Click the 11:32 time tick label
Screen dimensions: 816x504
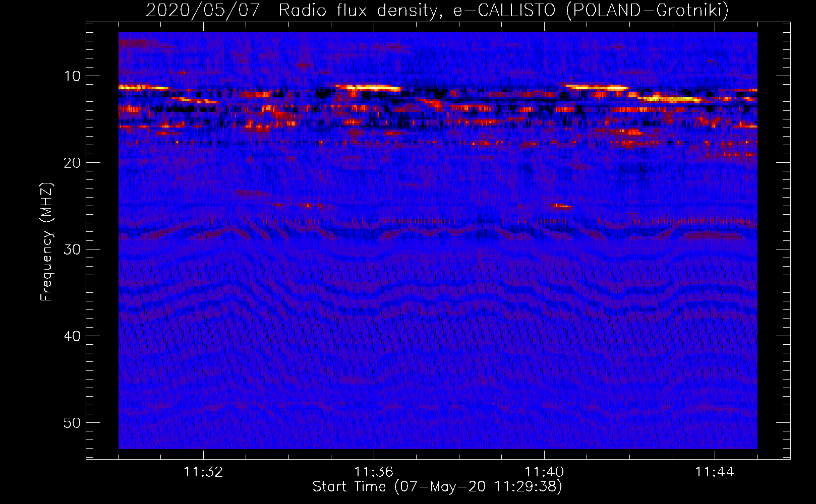pyautogui.click(x=203, y=472)
